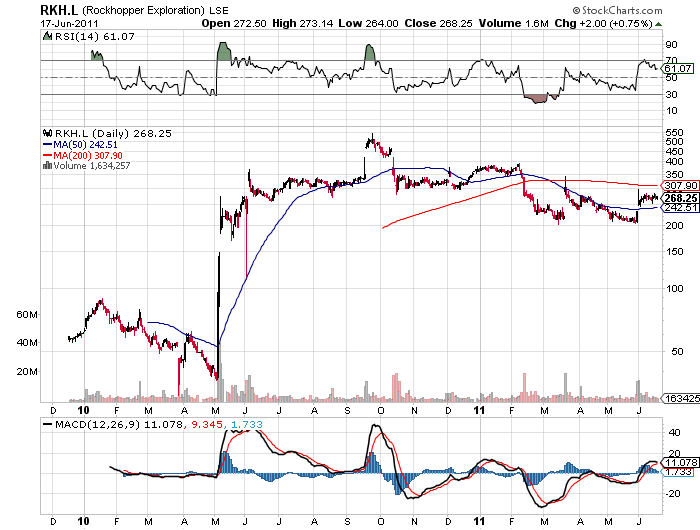
Task: Click the green up-arrow change indicator
Action: coord(658,24)
